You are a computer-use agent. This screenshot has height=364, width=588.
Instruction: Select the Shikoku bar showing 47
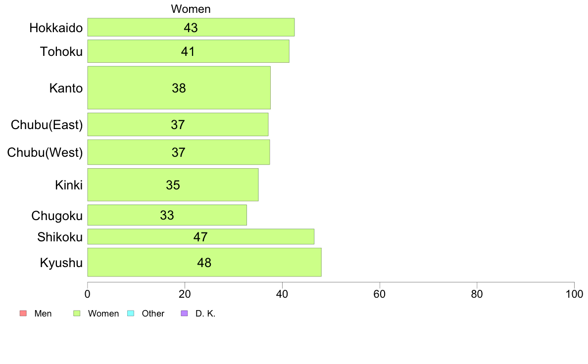[200, 236]
